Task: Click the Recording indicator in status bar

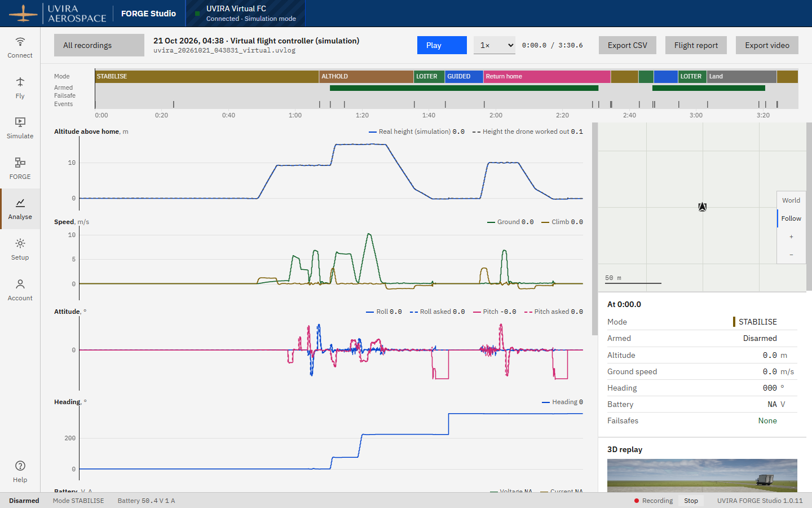Action: point(654,501)
